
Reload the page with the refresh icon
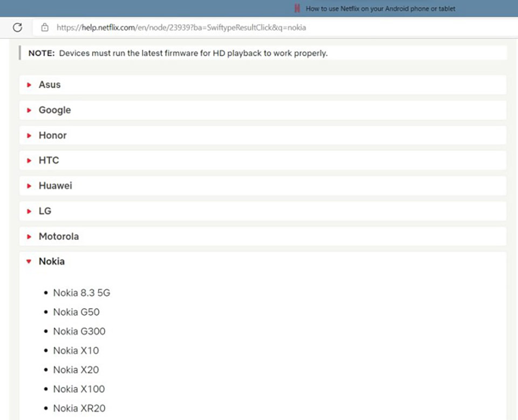17,28
